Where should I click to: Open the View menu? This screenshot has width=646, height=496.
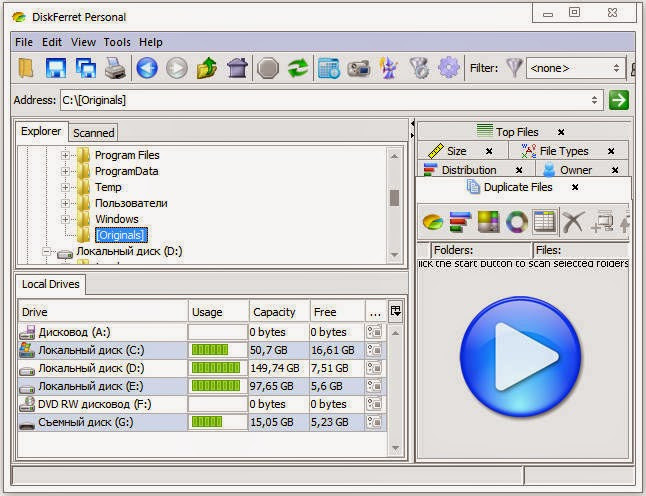(x=83, y=42)
